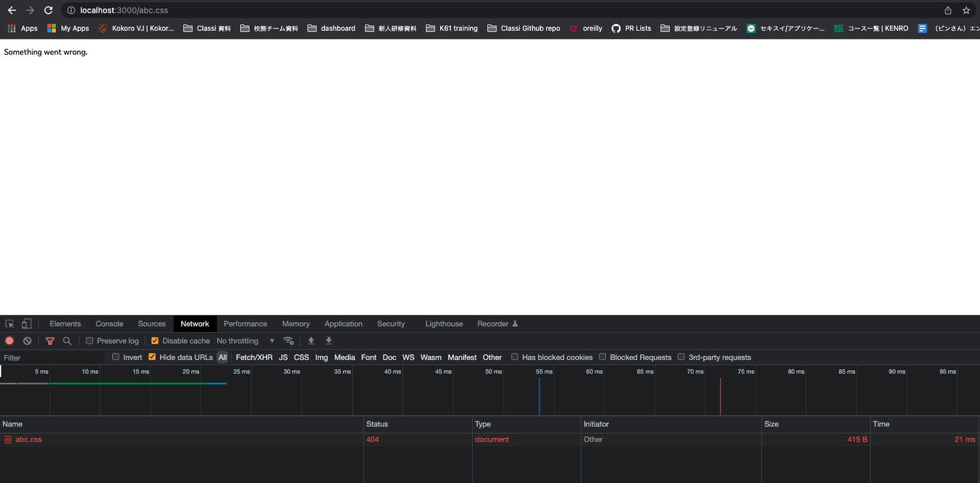
Task: Toggle the device toolbar icon
Action: click(27, 324)
